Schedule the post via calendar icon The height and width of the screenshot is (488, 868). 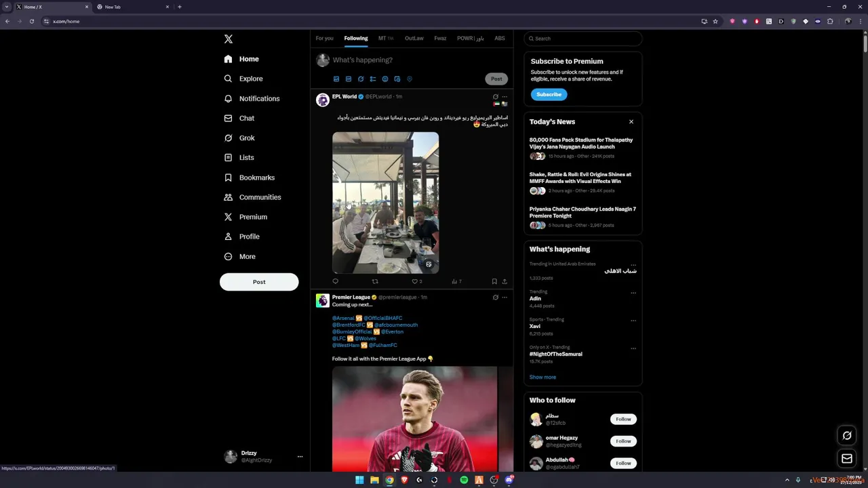pos(397,79)
